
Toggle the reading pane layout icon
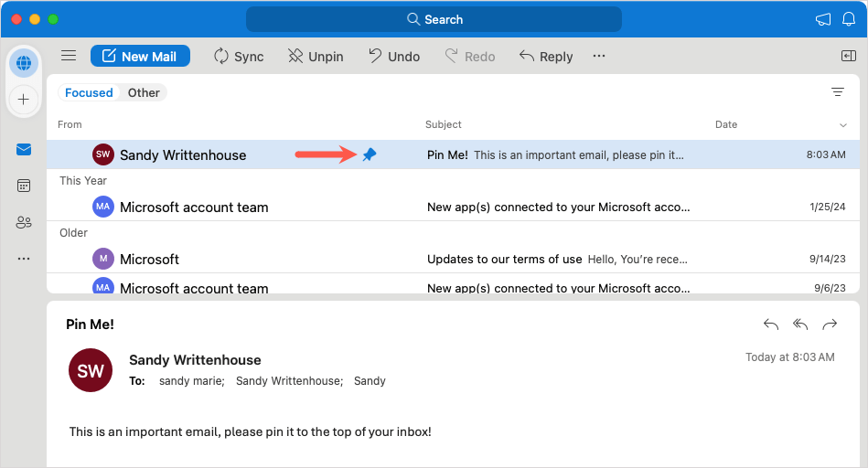point(848,56)
